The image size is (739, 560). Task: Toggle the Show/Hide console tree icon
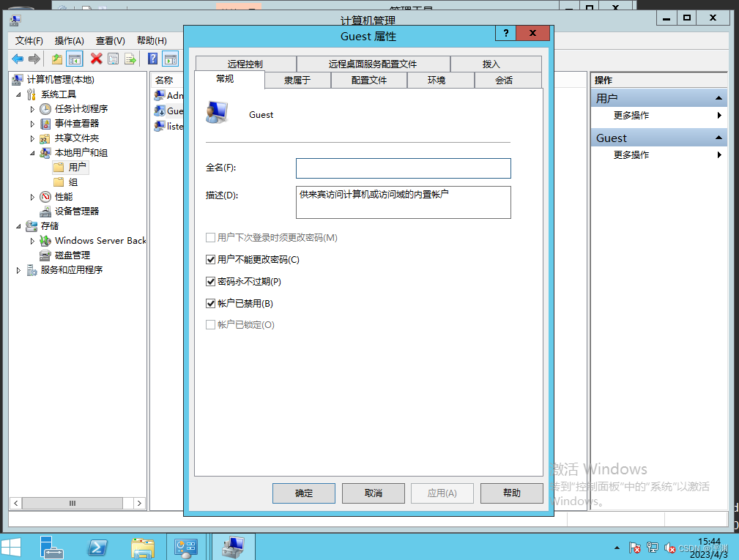75,59
